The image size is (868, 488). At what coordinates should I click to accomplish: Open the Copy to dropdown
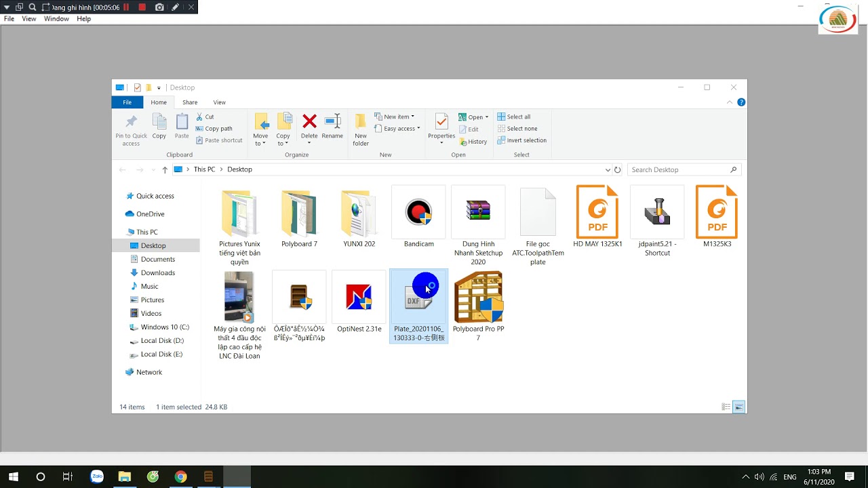[283, 140]
